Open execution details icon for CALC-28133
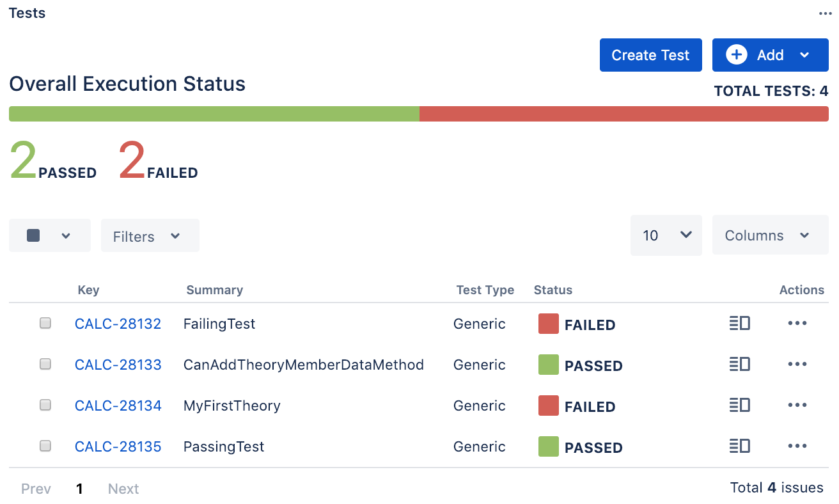 tap(739, 365)
